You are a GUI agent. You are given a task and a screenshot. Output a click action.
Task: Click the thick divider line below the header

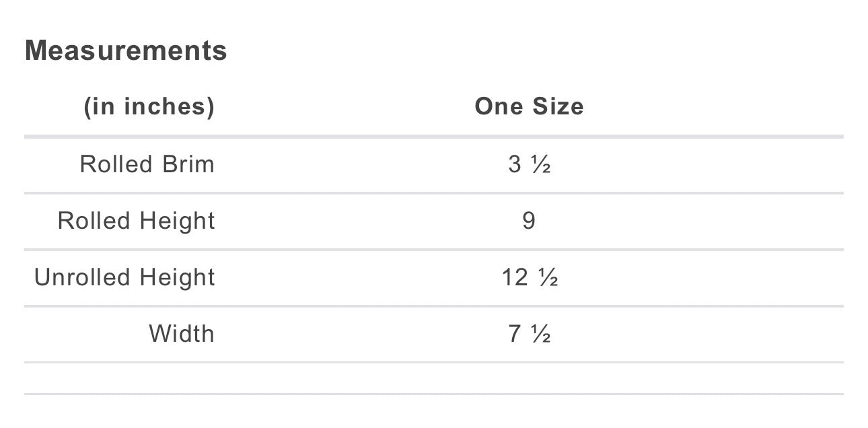(433, 137)
